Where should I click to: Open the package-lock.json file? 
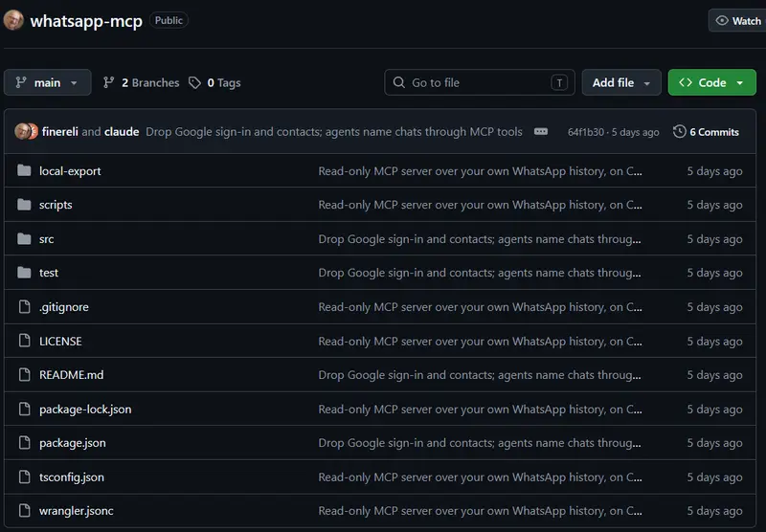click(85, 409)
